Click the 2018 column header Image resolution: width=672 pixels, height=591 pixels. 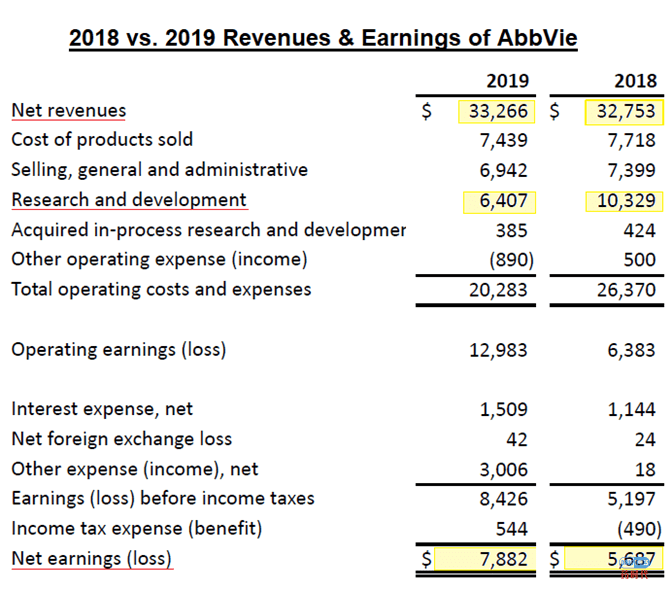[x=636, y=81]
